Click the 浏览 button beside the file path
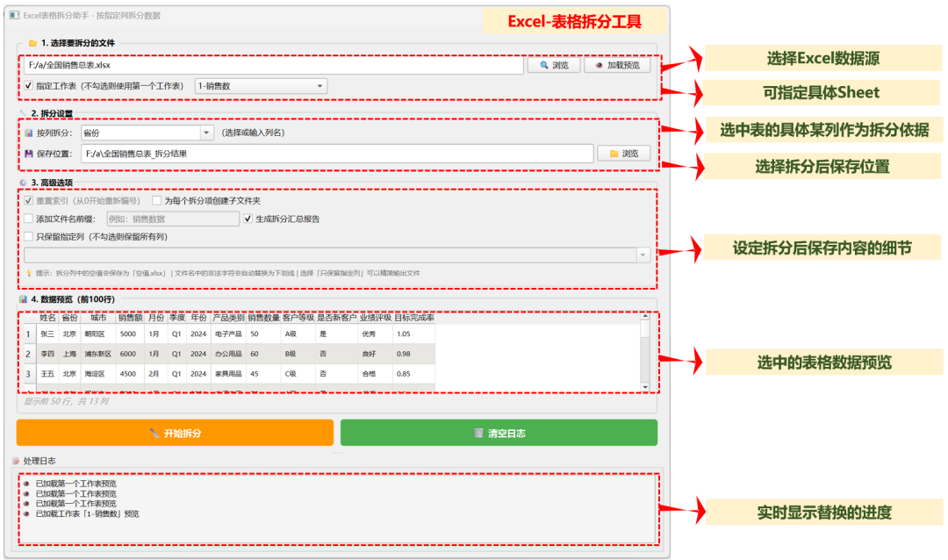The height and width of the screenshot is (560, 948). point(554,65)
